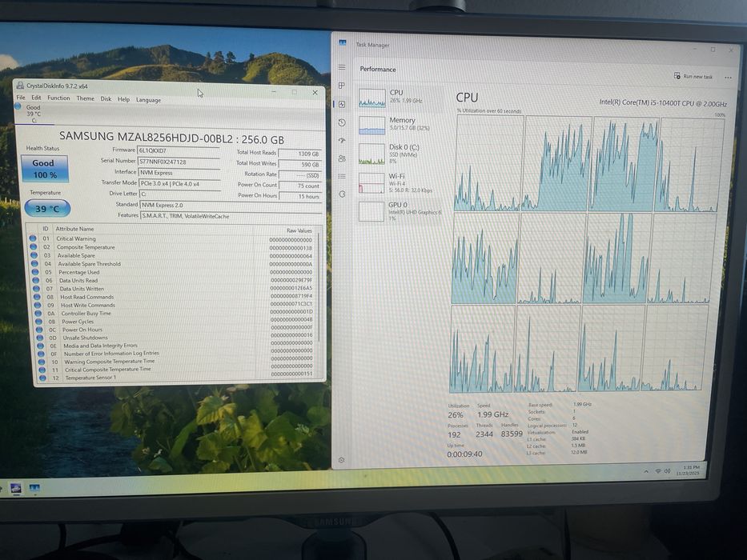
Task: Open File menu in CrystalDiskInfo
Action: [21, 97]
